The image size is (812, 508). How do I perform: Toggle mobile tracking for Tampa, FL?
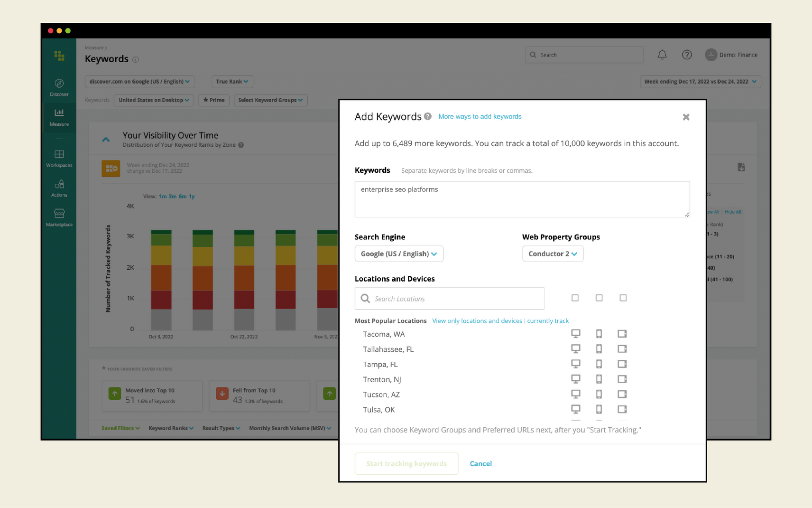click(599, 364)
